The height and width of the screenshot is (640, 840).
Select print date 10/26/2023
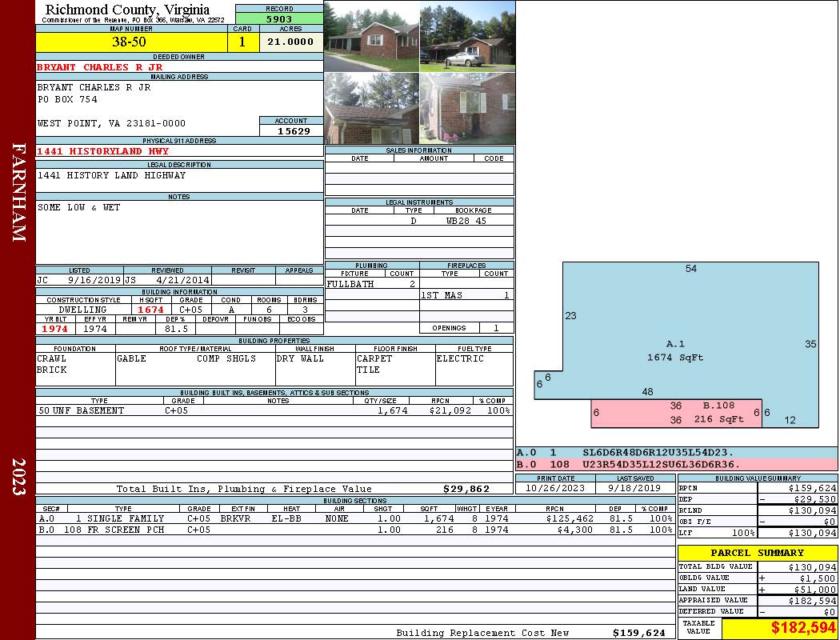[x=555, y=488]
